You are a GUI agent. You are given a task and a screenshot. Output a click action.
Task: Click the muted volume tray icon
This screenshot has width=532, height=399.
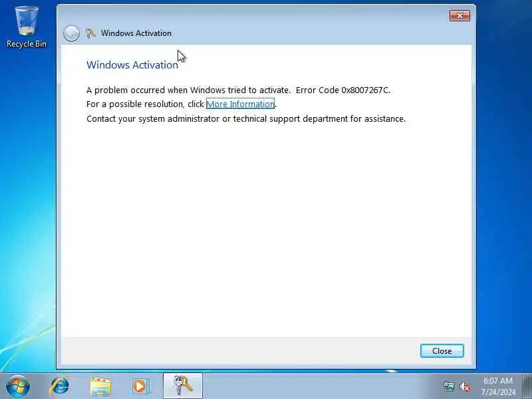pyautogui.click(x=464, y=386)
